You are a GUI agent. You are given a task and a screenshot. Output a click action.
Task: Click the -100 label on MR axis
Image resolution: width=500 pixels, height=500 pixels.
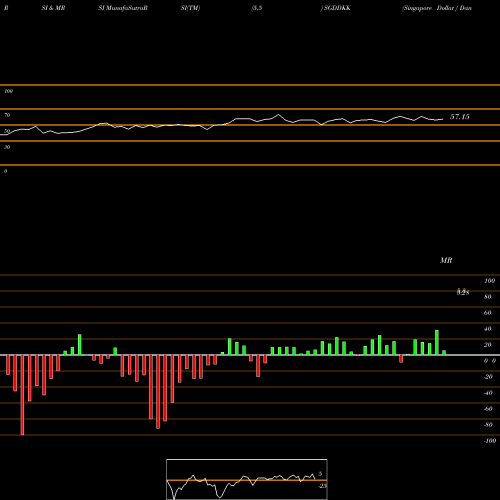(x=490, y=441)
